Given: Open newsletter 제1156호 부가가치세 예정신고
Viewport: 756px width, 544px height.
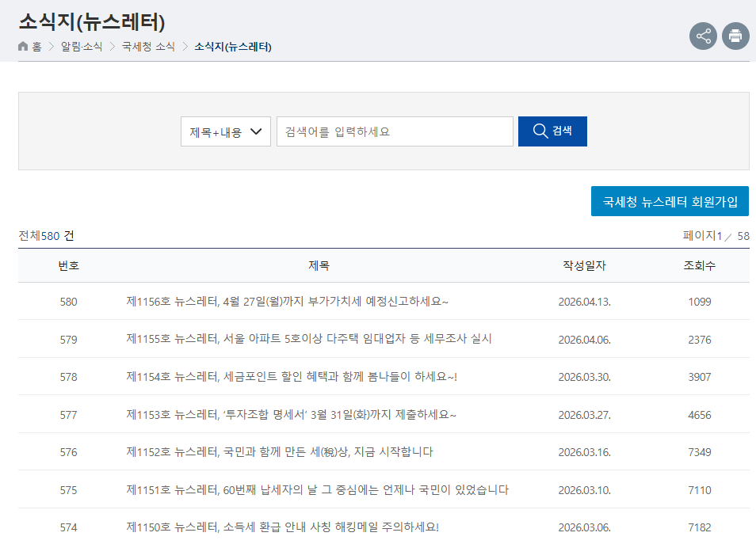Looking at the screenshot, I should pos(288,302).
